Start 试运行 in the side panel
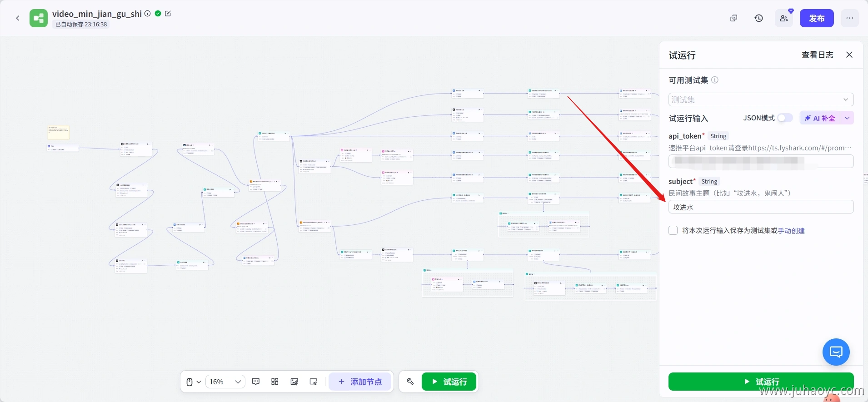868x402 pixels. (761, 382)
